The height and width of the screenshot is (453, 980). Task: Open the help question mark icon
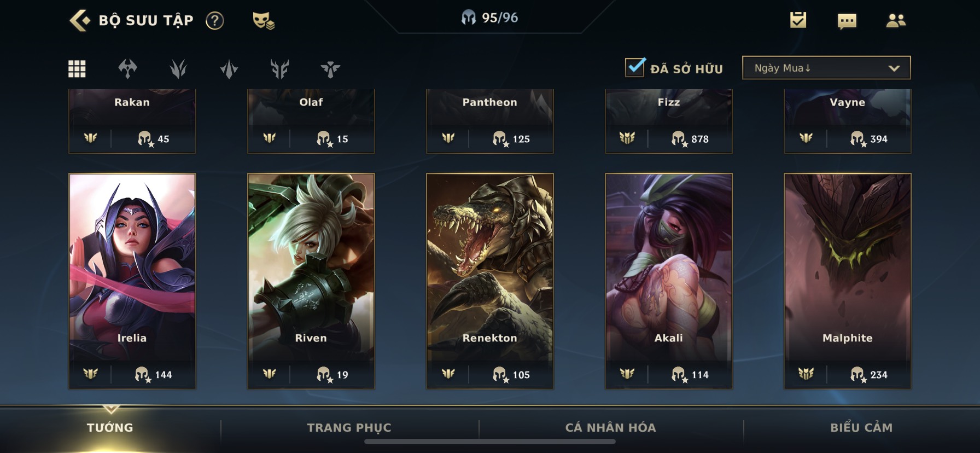click(215, 21)
